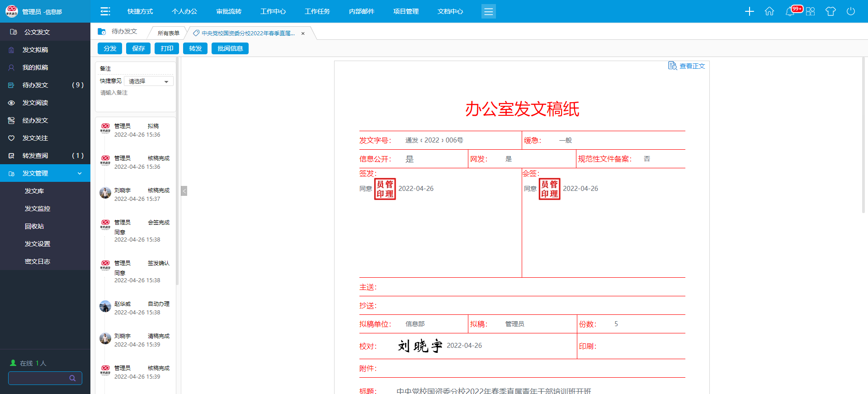The image size is (868, 394).
Task: Collapse the 发文管理 sidebar section
Action: 80,173
